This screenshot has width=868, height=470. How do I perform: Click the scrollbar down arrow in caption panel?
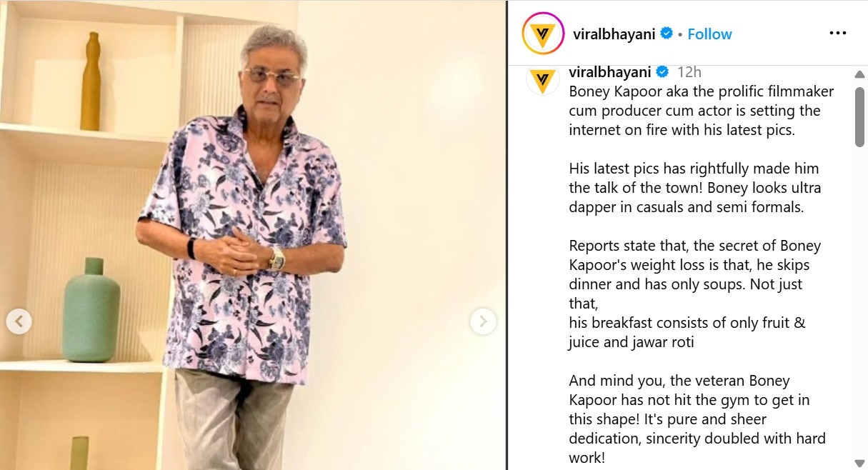(x=859, y=464)
